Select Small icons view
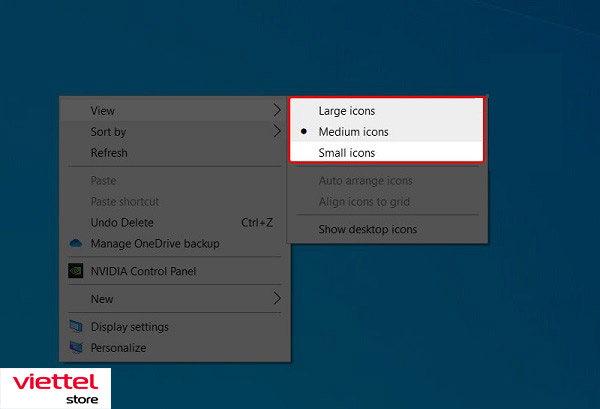The image size is (600, 409). (387, 152)
